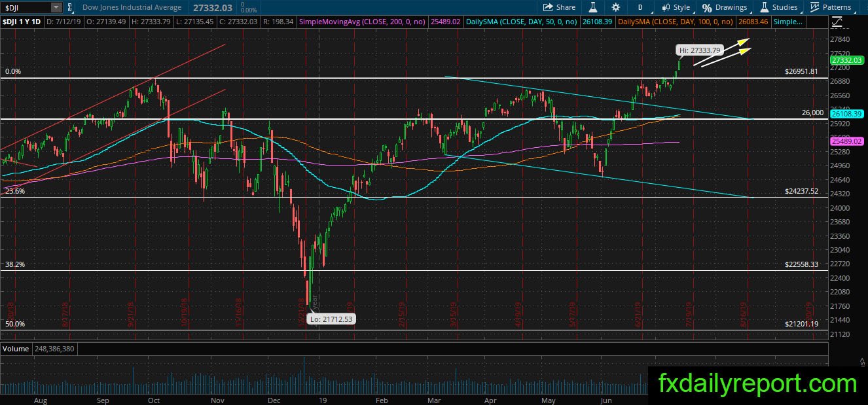This screenshot has width=868, height=405.
Task: Click the $22558.33 price level label
Action: (x=802, y=264)
